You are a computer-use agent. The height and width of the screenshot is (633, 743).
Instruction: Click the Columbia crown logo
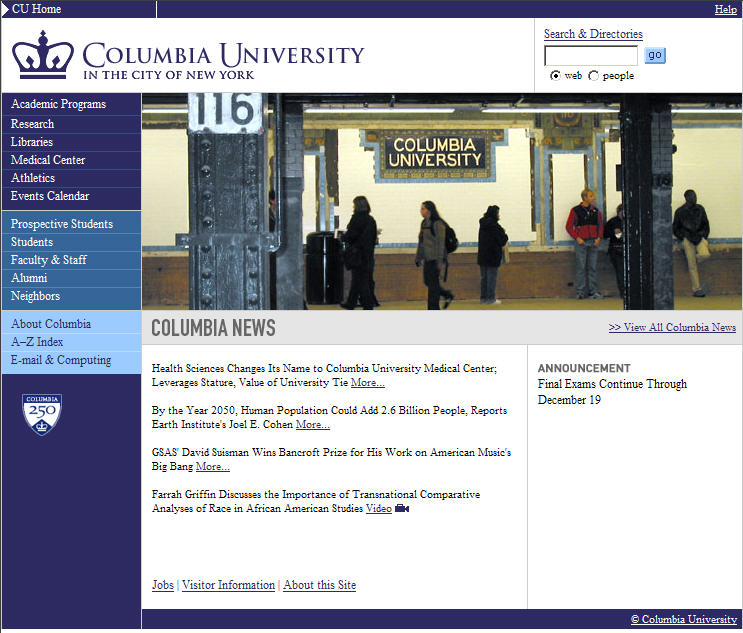[43, 54]
